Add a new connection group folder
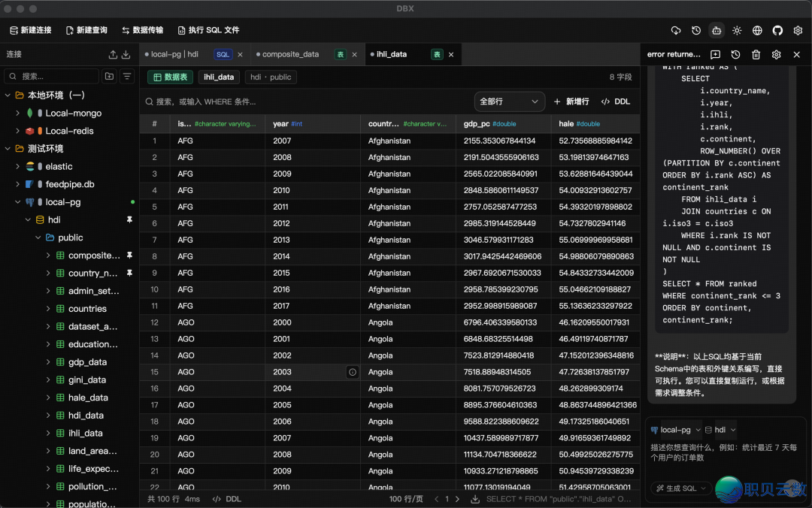This screenshot has height=508, width=812. (109, 77)
